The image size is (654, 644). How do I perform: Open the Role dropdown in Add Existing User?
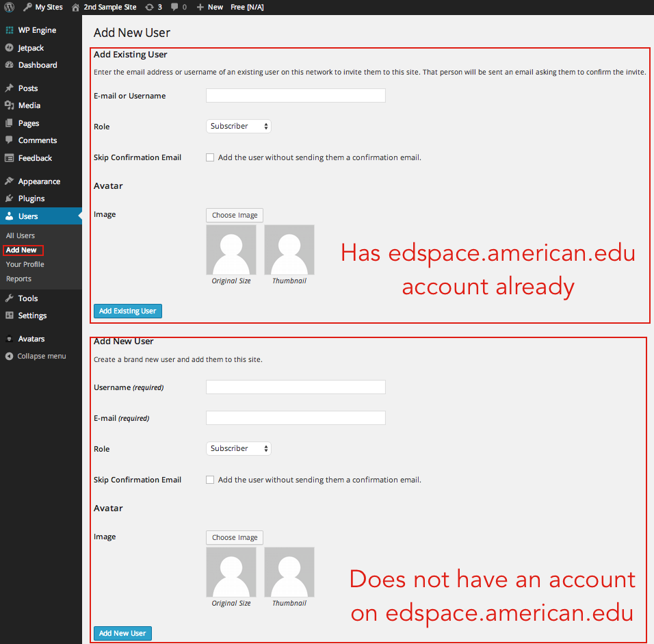[x=238, y=126]
